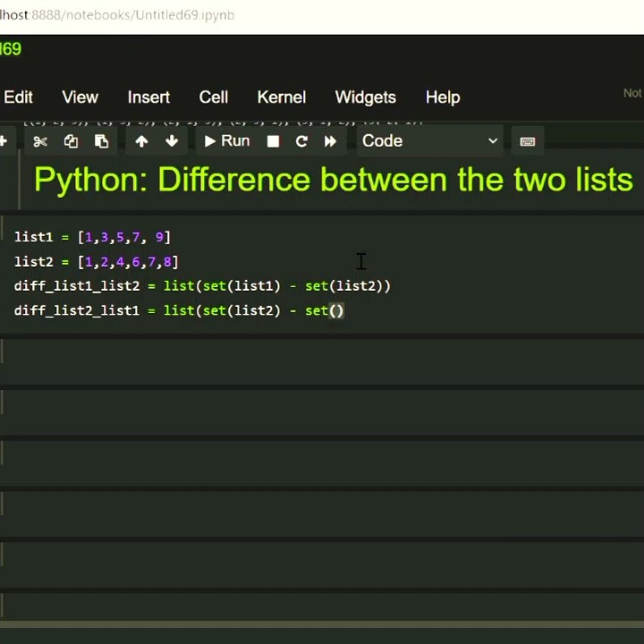
Task: Select the markdown heading about two lists
Action: [334, 180]
